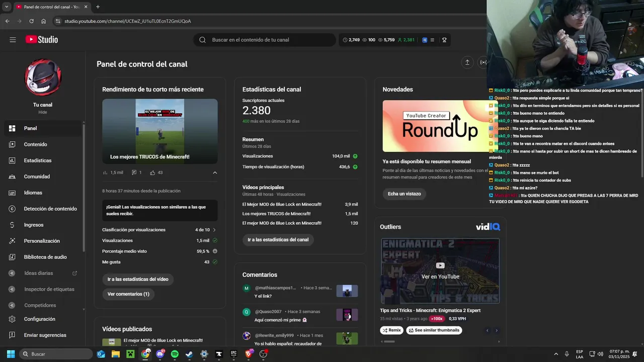Screen dimensions: 644x362
Task: Click the Biblioteca de audio icon
Action: [12, 257]
